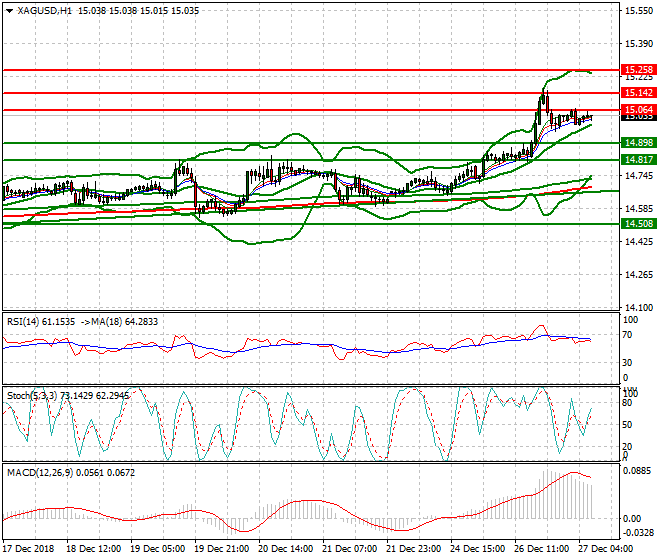
Task: Click the 0.0885 MACD scale value
Action: coord(639,471)
